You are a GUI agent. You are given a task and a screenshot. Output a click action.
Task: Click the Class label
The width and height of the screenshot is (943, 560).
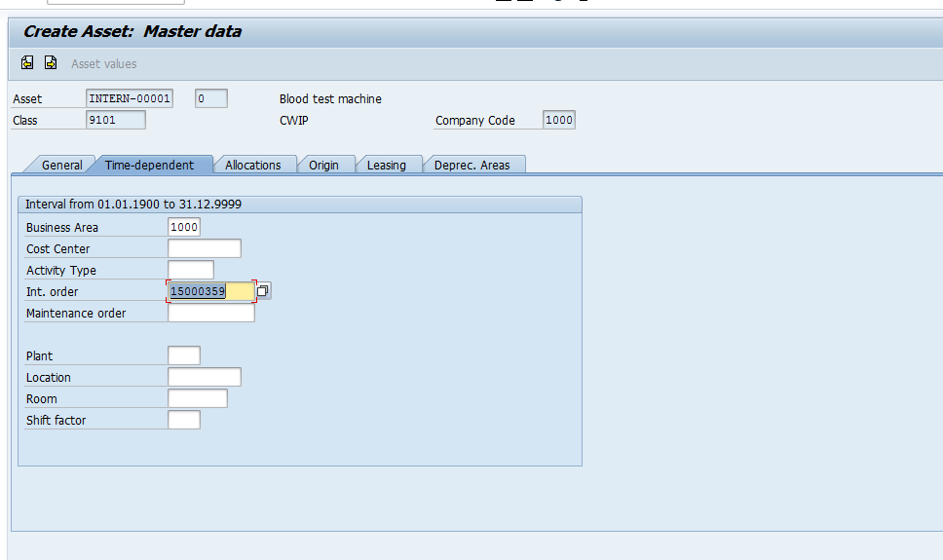click(x=24, y=121)
